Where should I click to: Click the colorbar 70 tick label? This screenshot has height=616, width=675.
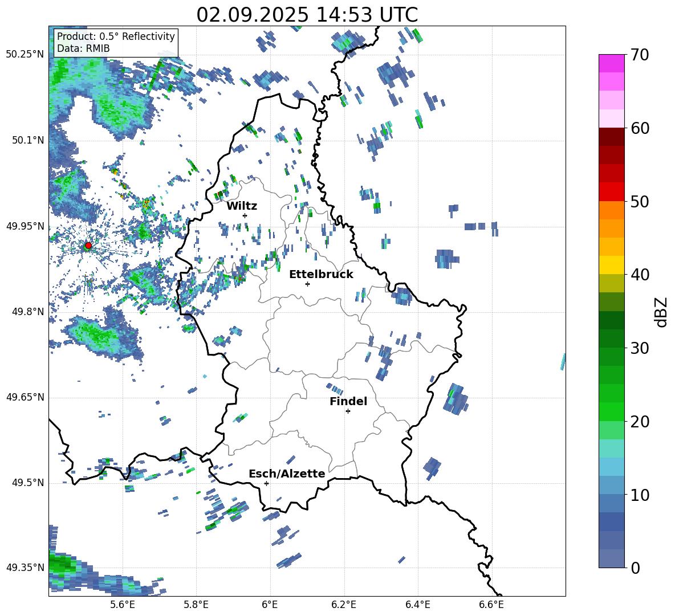pyautogui.click(x=640, y=55)
